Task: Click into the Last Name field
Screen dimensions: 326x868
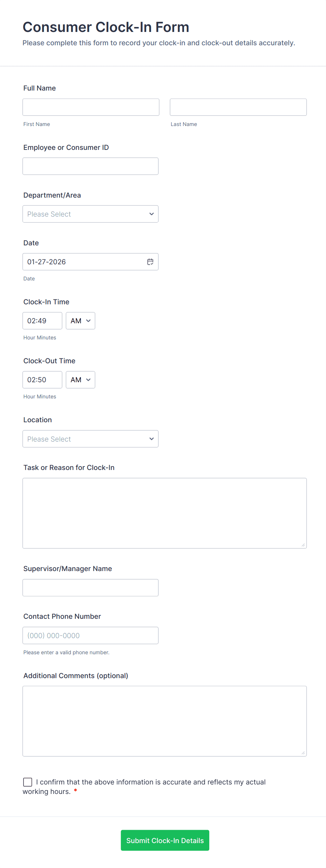Action: [x=238, y=107]
